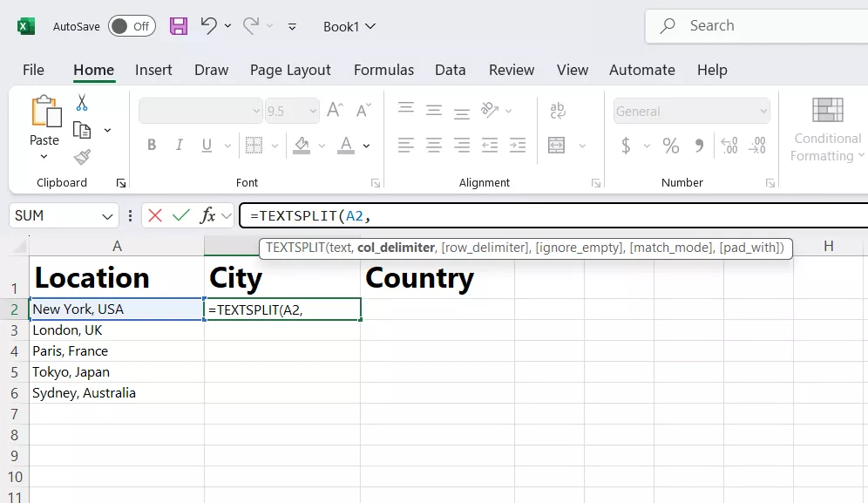Open the font size dropdown
This screenshot has height=503, width=868.
click(312, 112)
